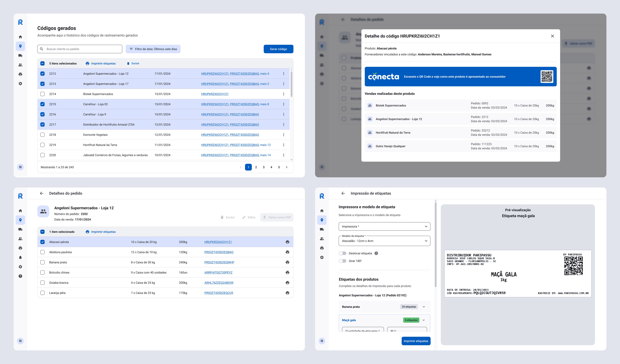620x364 pixels.
Task: Click the Maçã Gala label preview image
Action: pos(518,274)
